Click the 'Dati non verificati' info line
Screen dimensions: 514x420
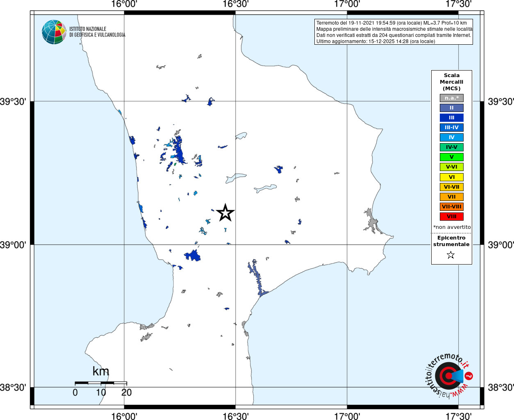pyautogui.click(x=393, y=35)
